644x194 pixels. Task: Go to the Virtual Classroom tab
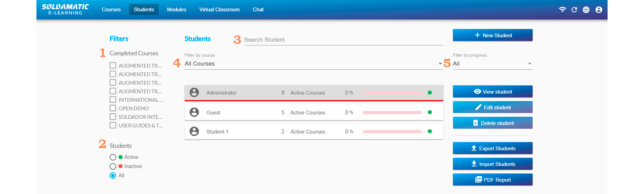tap(219, 9)
